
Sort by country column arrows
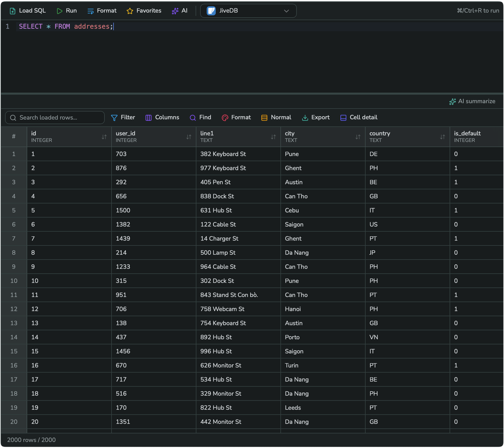pos(443,137)
